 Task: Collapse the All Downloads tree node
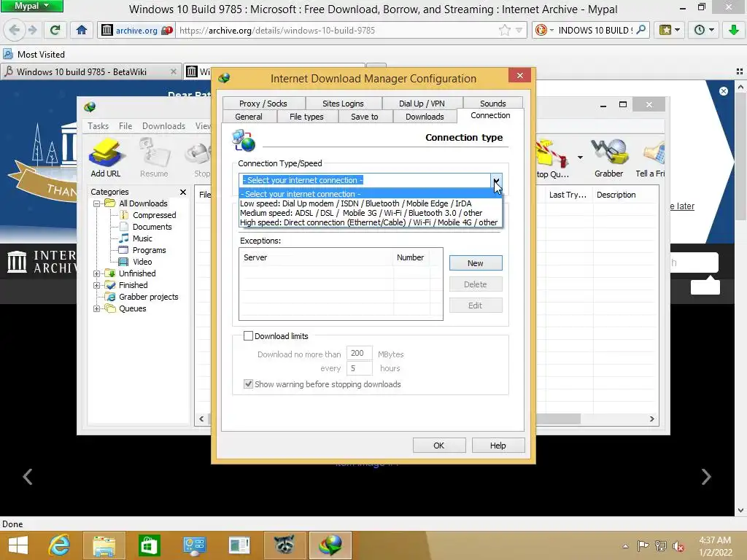97,204
